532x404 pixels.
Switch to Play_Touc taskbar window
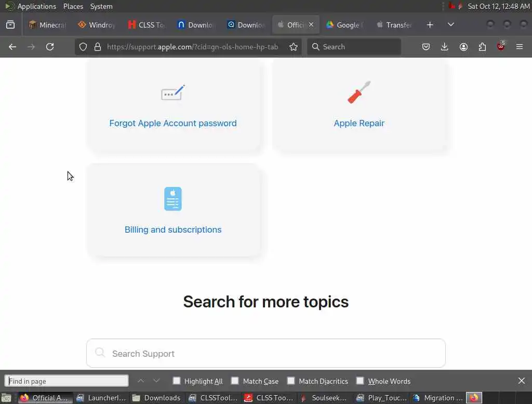(381, 398)
